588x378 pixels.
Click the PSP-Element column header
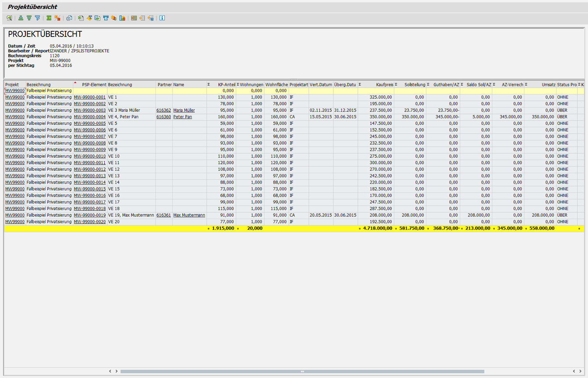tap(94, 85)
